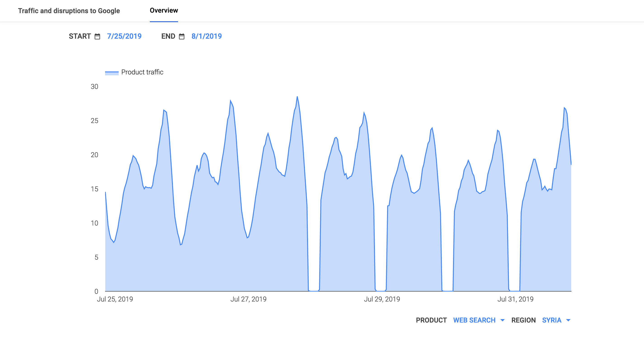Click the end date calendar icon

[182, 36]
